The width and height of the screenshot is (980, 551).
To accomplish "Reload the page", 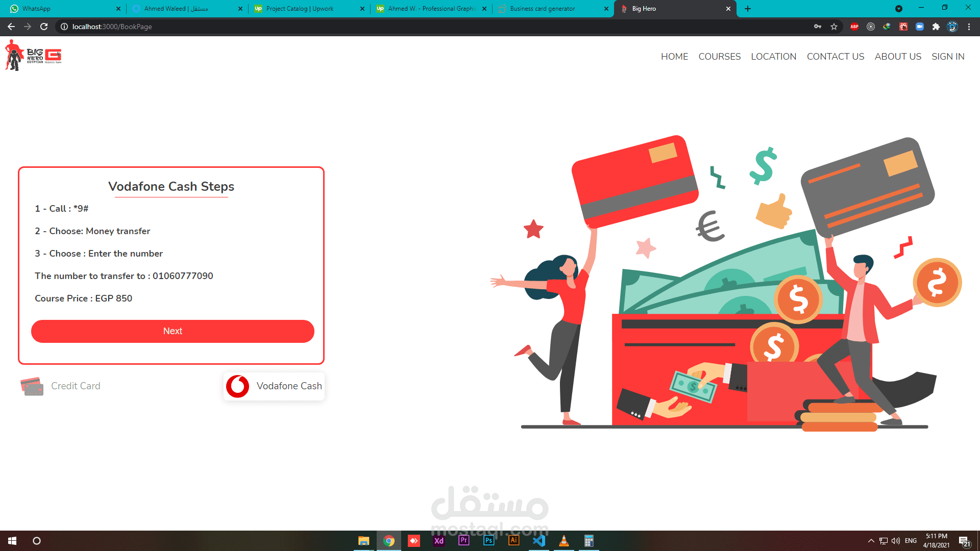I will 44,27.
